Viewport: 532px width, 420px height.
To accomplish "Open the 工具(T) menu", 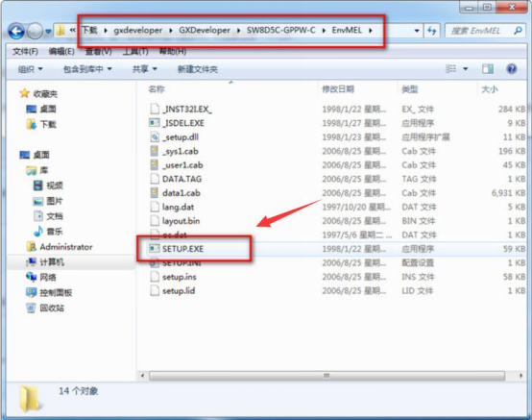I will (x=135, y=52).
